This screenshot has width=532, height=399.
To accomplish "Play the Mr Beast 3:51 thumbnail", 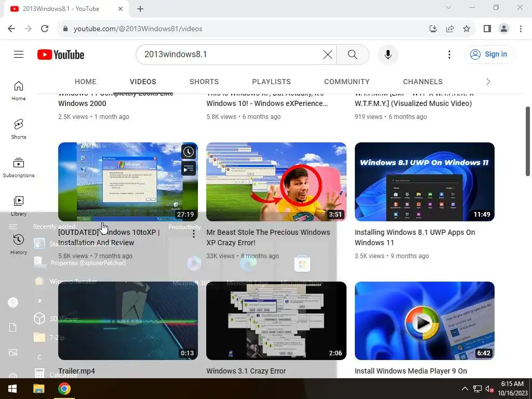I will 276,181.
